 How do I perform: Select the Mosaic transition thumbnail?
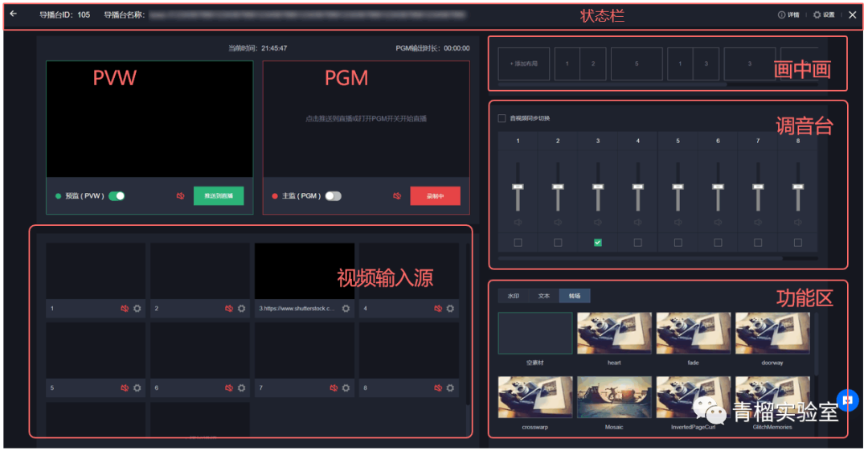click(614, 397)
